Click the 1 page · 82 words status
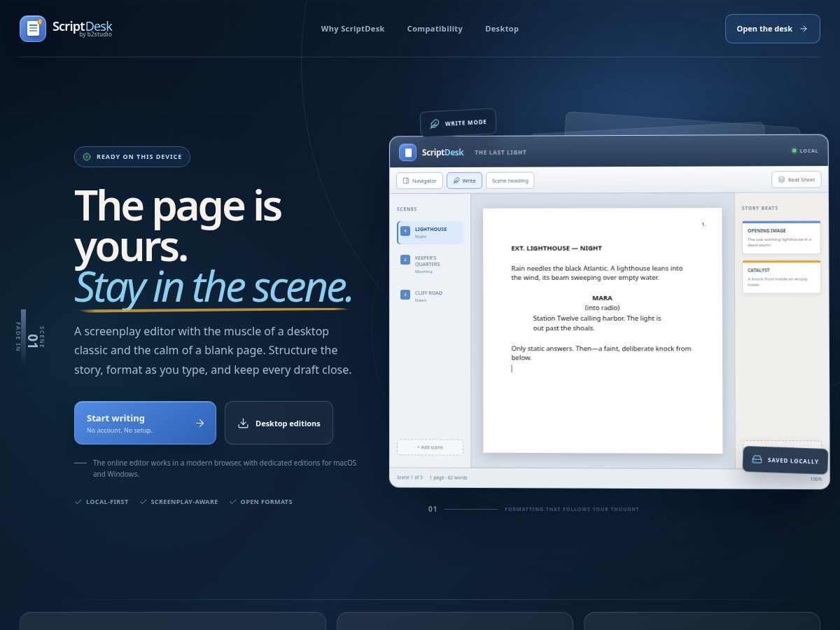Viewport: 840px width, 630px height. pyautogui.click(x=449, y=477)
